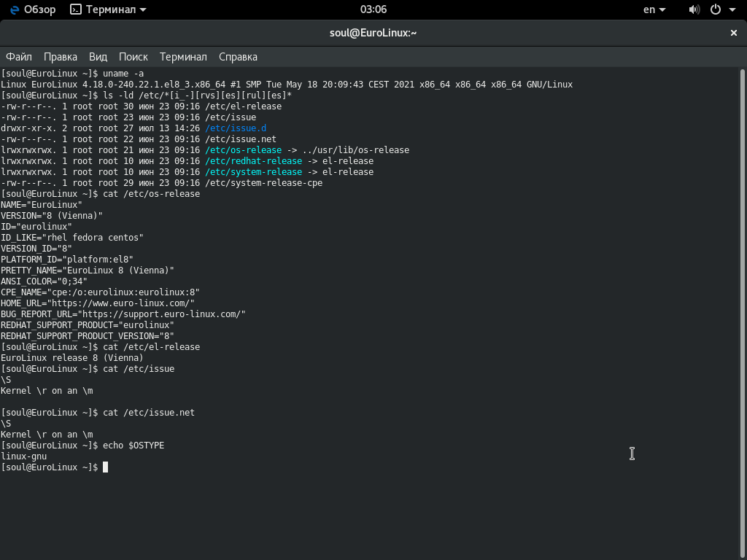Screen dimensions: 747x560
Task: Click the power icon in system tray
Action: pos(716,9)
